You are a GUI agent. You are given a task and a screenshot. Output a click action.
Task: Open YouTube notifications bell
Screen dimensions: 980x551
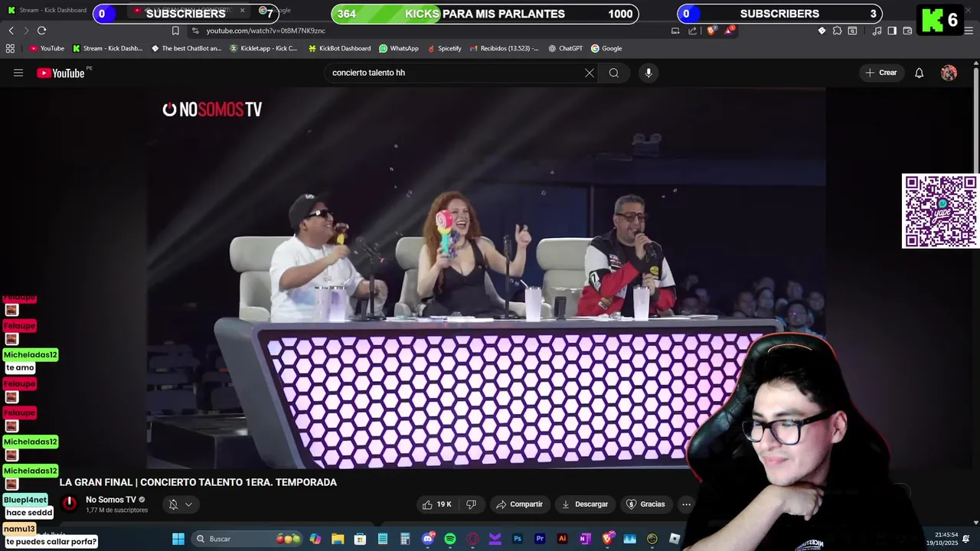pyautogui.click(x=920, y=73)
